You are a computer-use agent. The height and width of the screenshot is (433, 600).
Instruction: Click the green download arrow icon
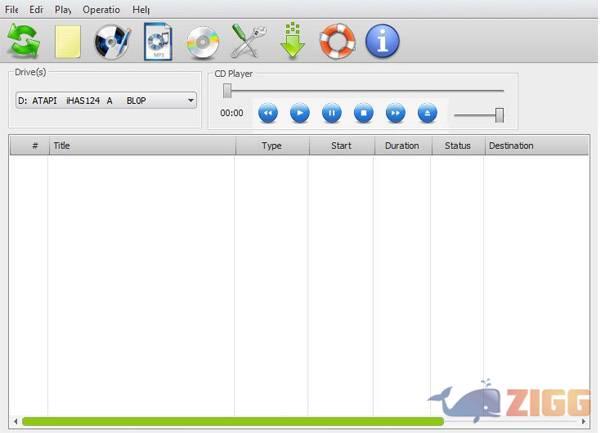tap(291, 41)
